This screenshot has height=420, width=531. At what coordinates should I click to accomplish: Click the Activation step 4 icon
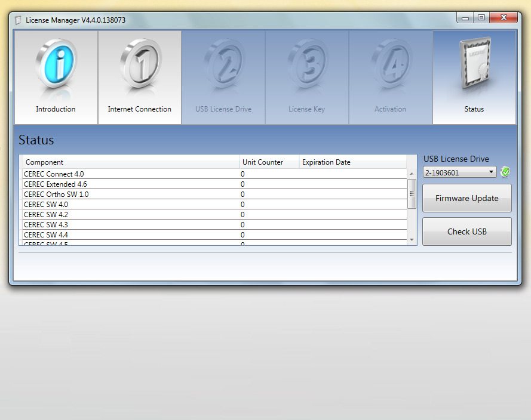tap(391, 63)
